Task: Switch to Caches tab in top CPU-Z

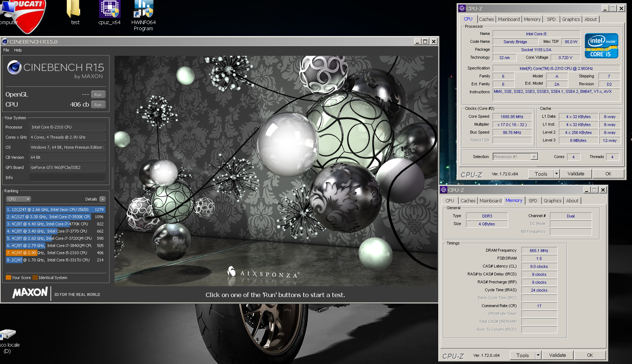Action: pos(486,19)
